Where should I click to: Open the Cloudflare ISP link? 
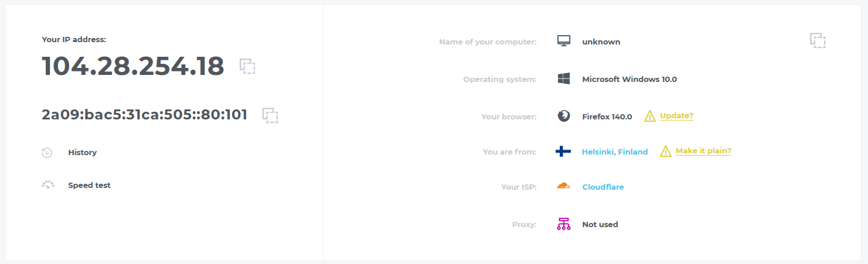pos(603,187)
